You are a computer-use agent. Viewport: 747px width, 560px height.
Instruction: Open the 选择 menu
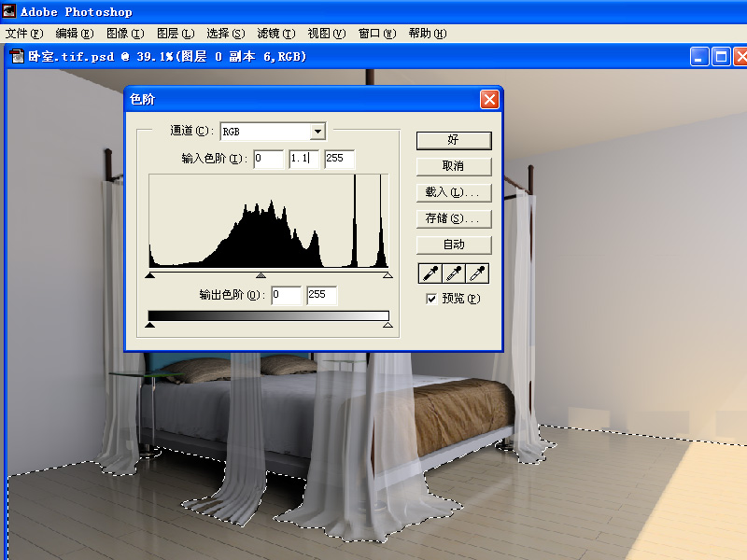tap(226, 34)
